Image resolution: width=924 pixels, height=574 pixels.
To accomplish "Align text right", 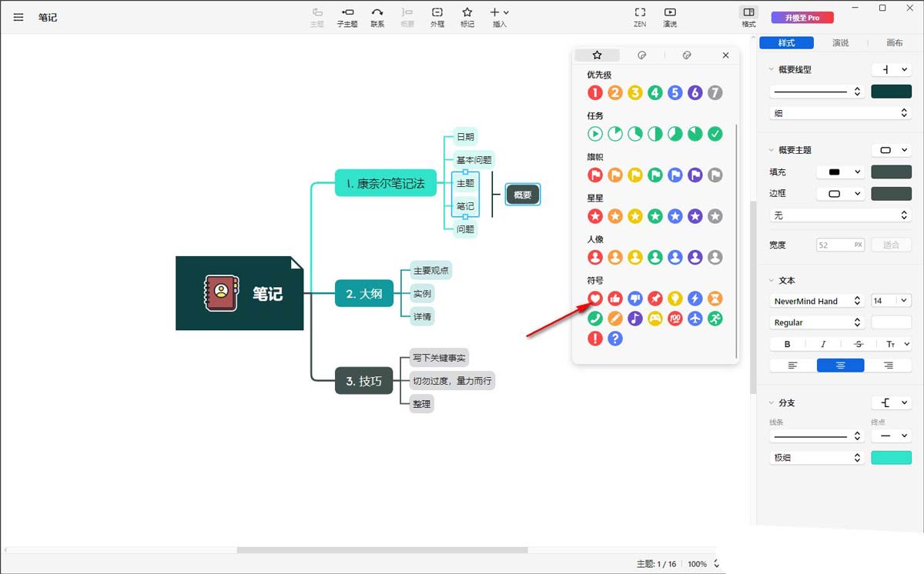I will coord(888,365).
